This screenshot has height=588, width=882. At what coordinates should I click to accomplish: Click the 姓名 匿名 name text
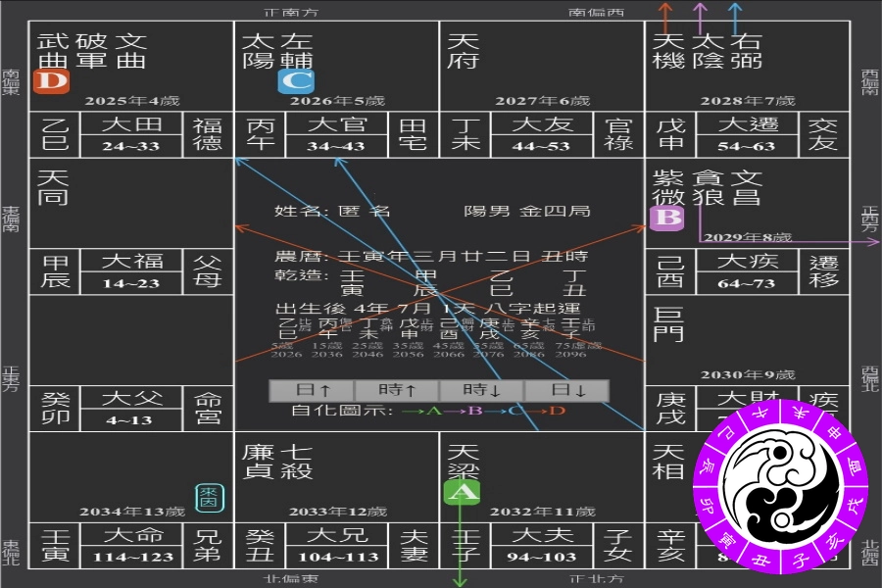click(333, 211)
